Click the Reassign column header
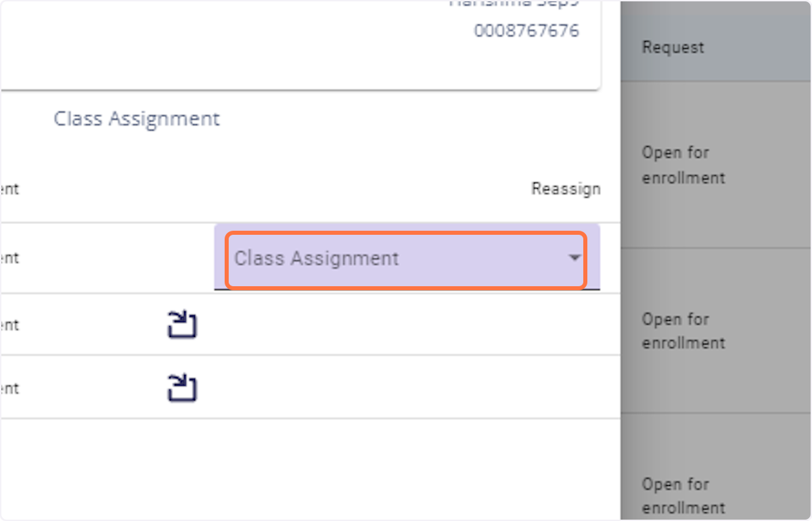 click(x=566, y=189)
